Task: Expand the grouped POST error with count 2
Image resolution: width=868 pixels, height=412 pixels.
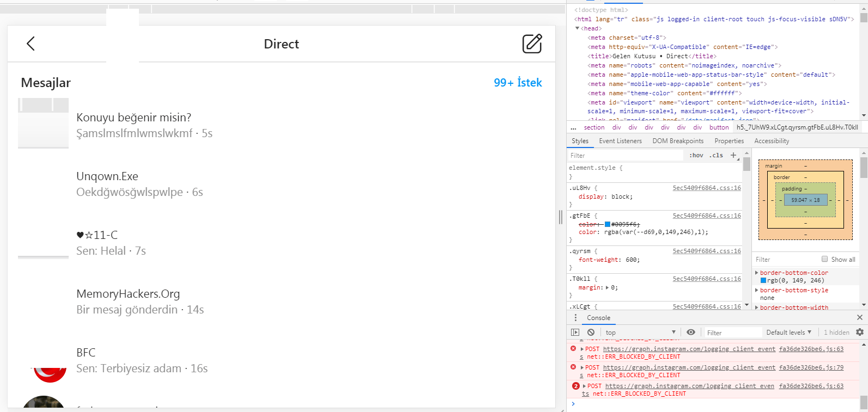Action: pos(584,386)
